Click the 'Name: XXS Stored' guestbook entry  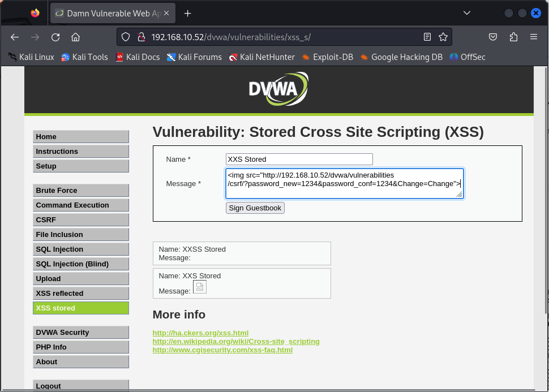[x=242, y=283]
